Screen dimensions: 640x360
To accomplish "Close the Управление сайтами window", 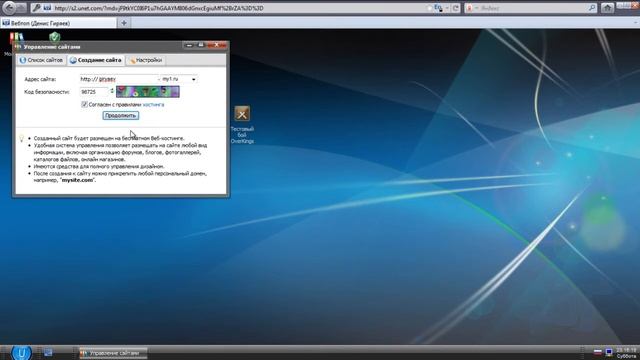I will tap(216, 45).
